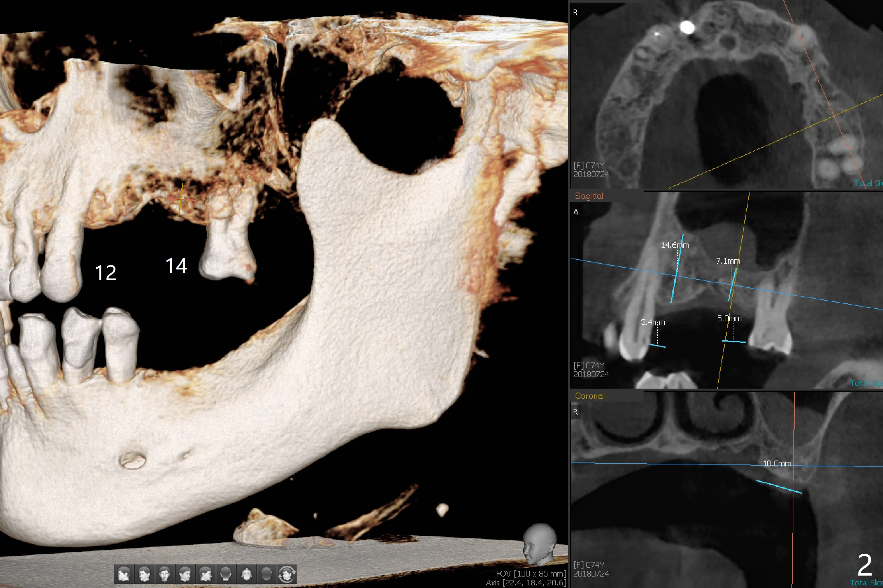Switch to frontal face view icon
Viewport: 883px width, 588px height.
pos(164,574)
